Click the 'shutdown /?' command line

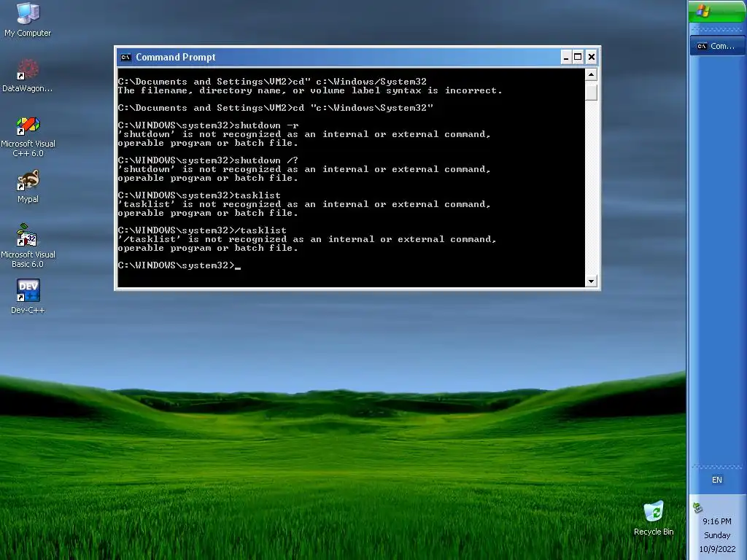(x=208, y=160)
